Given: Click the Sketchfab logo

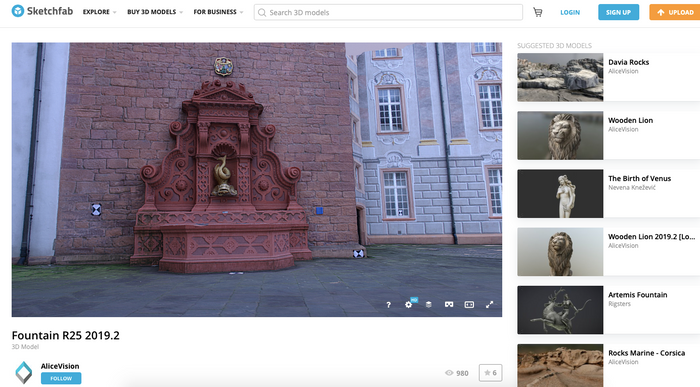Looking at the screenshot, I should (42, 11).
